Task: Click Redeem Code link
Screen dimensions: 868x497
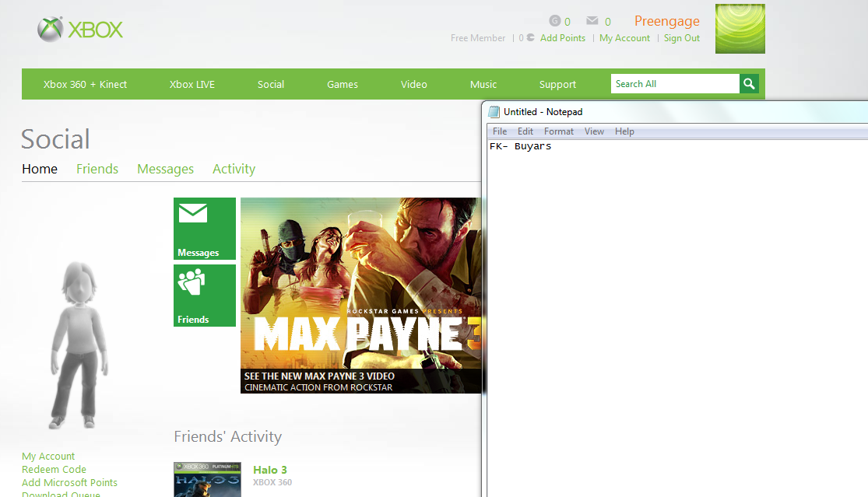Action: 54,469
